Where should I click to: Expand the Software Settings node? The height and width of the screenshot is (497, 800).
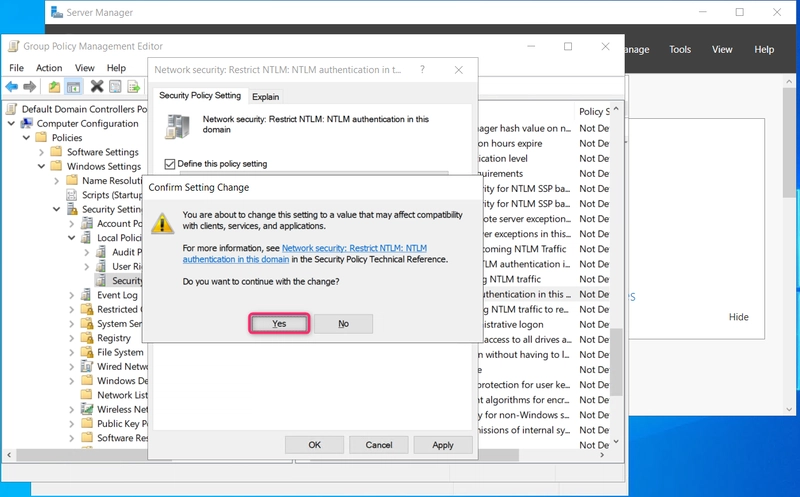point(41,152)
